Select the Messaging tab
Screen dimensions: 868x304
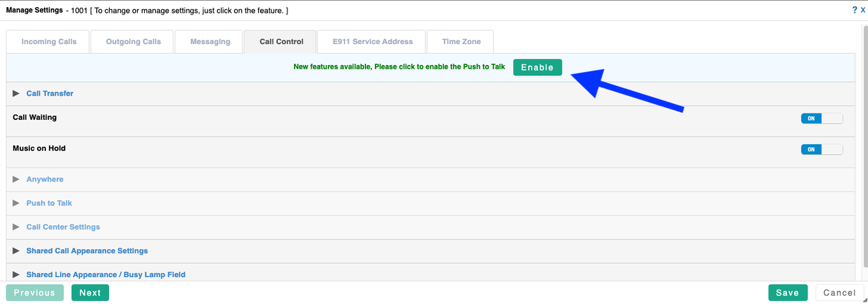coord(210,41)
